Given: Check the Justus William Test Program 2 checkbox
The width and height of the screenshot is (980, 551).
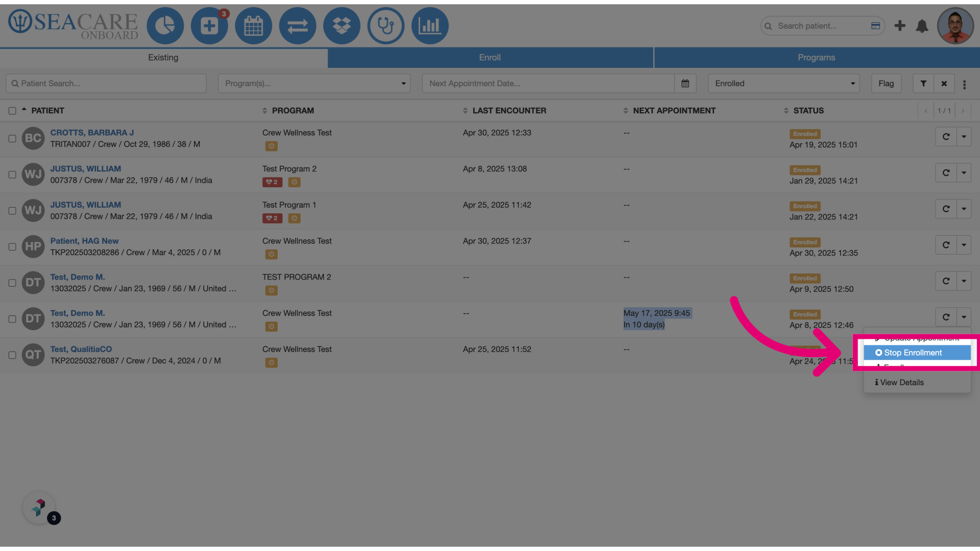Looking at the screenshot, I should [x=12, y=174].
